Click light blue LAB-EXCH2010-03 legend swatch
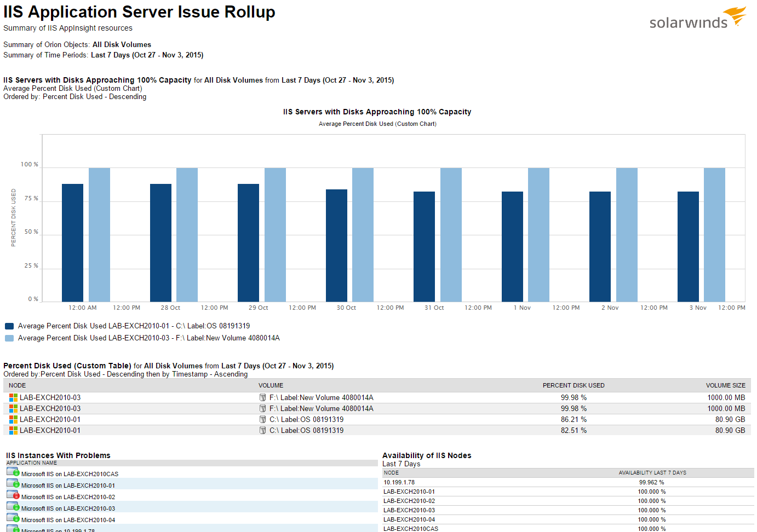Viewport: 757px width, 532px height. pyautogui.click(x=9, y=338)
